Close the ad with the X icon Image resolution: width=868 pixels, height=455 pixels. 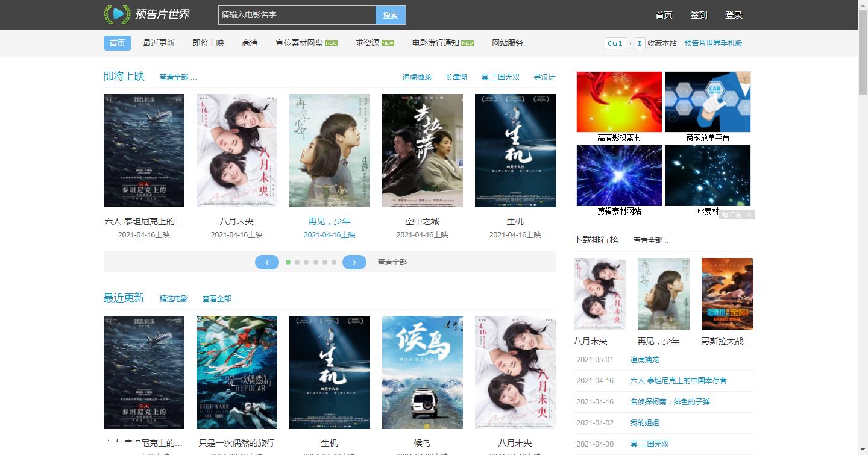(x=749, y=215)
